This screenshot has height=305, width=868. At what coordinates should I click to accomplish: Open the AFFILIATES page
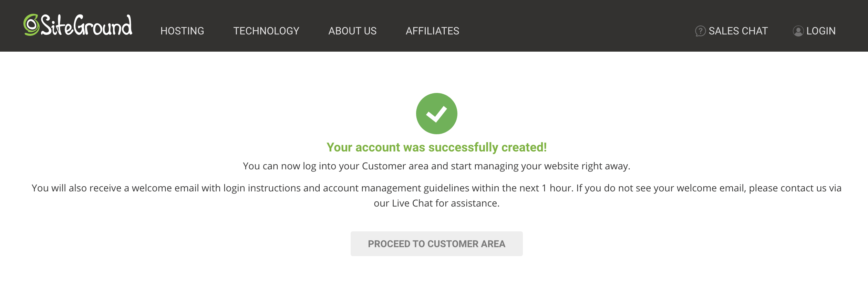point(432,31)
